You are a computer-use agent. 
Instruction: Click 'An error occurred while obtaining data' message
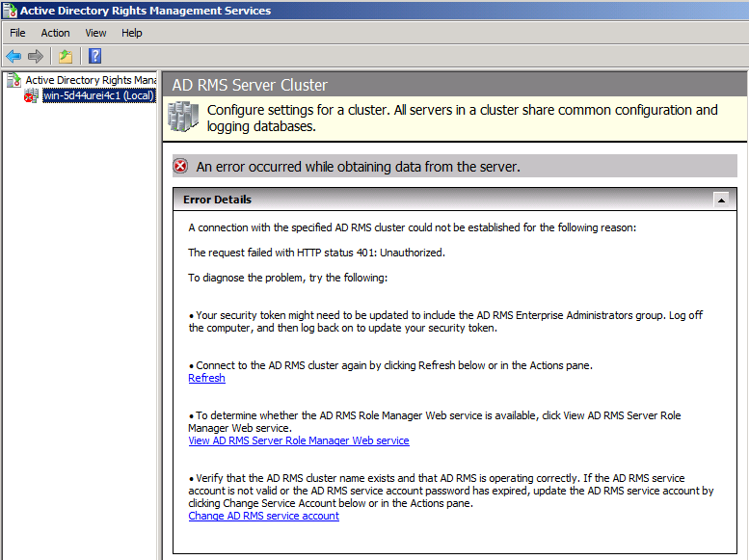pyautogui.click(x=359, y=167)
